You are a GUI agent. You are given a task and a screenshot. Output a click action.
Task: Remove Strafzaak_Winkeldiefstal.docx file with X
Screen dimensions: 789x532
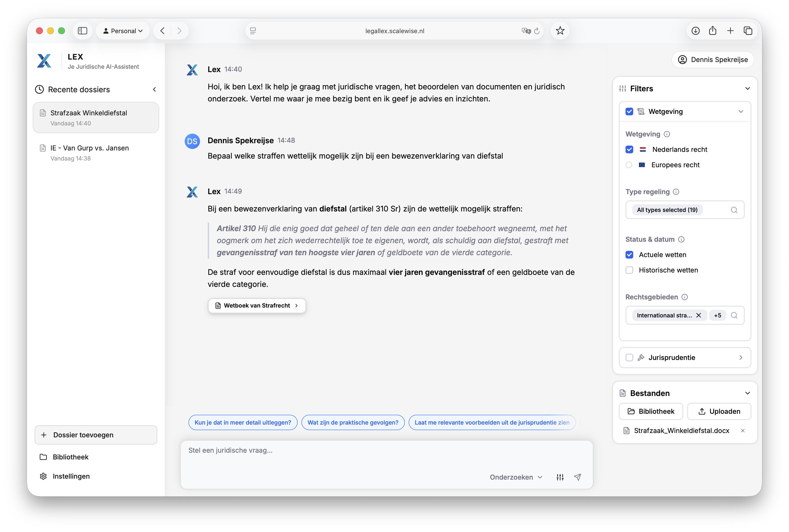743,431
